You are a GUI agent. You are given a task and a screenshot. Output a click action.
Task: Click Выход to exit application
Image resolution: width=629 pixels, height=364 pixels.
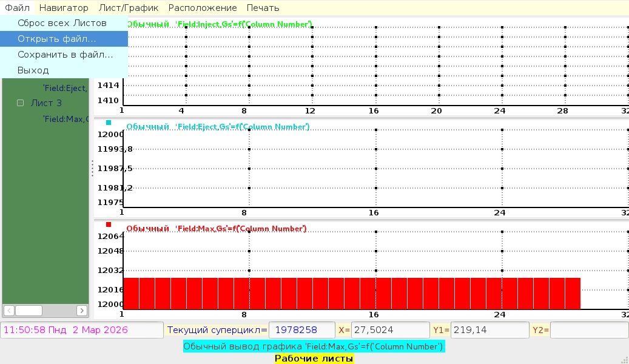click(x=33, y=70)
